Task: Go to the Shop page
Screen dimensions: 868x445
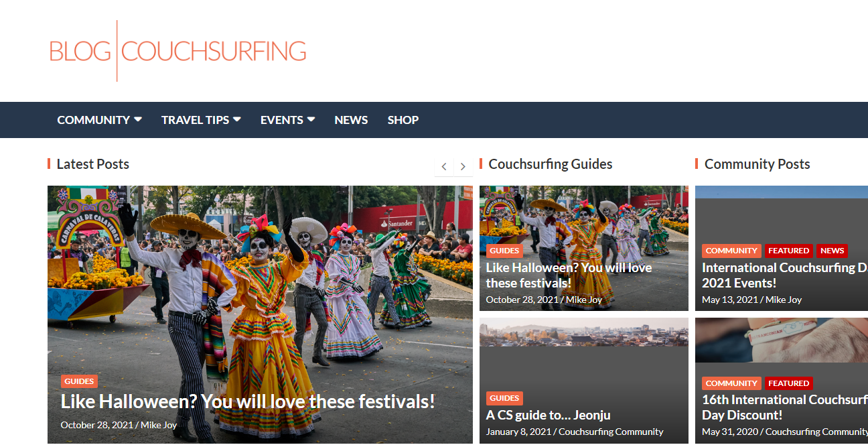Action: (x=403, y=120)
